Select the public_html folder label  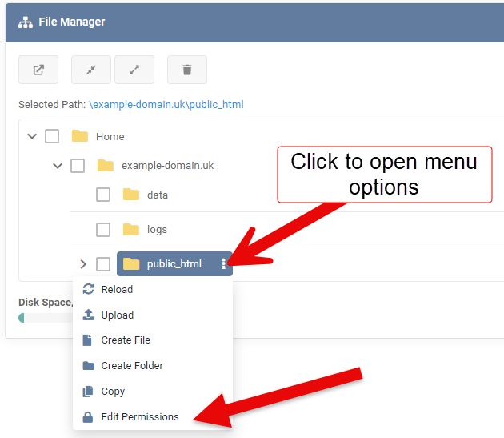(174, 264)
